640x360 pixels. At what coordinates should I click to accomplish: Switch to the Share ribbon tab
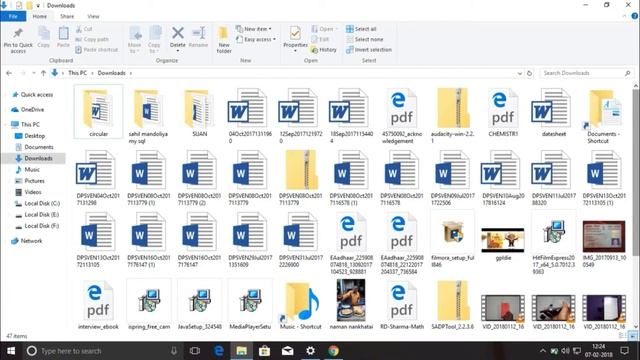pyautogui.click(x=67, y=16)
